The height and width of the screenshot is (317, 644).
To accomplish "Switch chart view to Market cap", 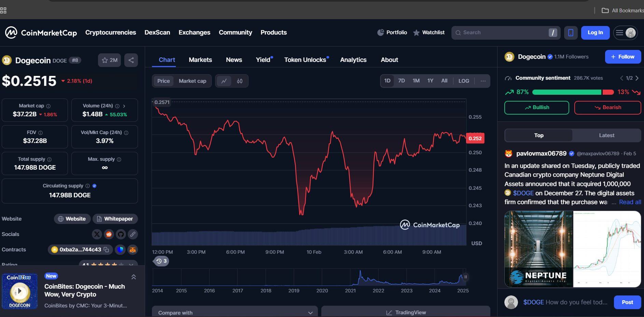I will coord(192,81).
